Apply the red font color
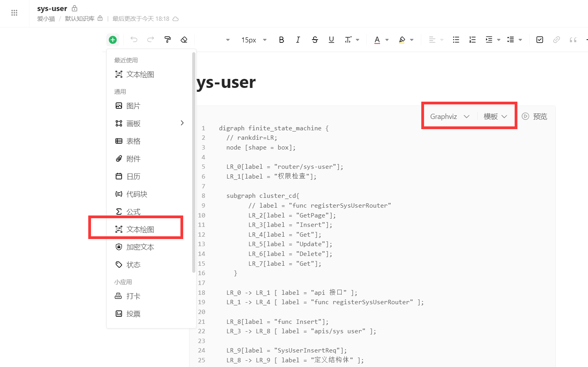588x367 pixels. coord(377,40)
